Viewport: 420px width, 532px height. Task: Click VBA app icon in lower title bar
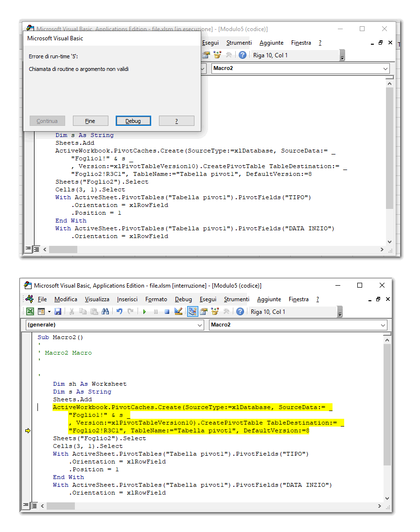click(x=28, y=285)
